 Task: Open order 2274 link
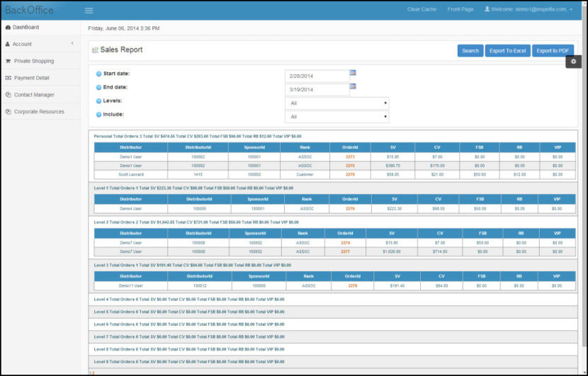(x=346, y=243)
